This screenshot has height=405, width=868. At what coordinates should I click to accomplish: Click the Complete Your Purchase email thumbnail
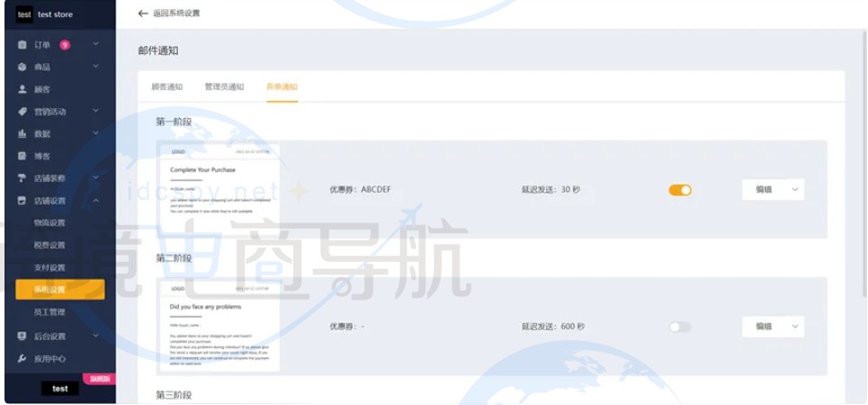coord(219,187)
